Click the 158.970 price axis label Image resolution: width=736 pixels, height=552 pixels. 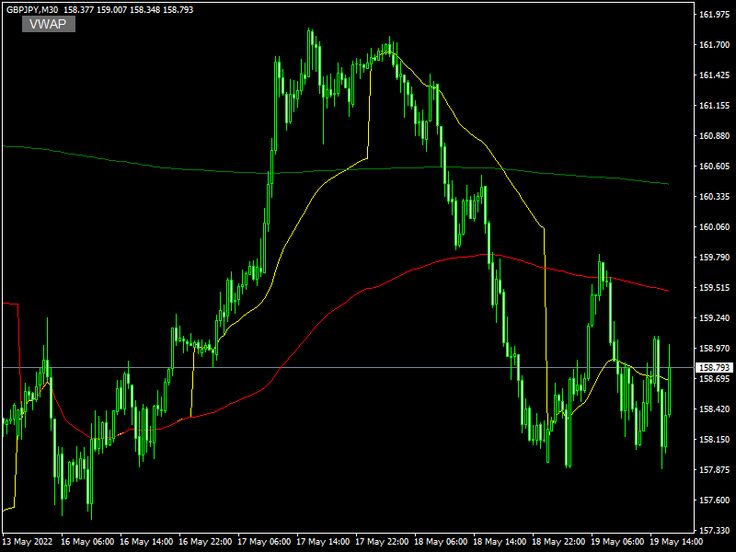pyautogui.click(x=714, y=348)
